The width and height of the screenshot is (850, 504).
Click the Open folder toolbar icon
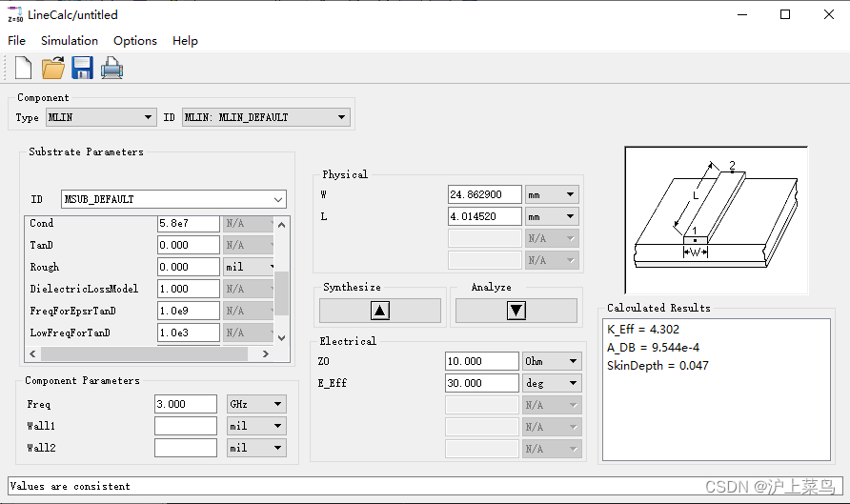pyautogui.click(x=53, y=68)
